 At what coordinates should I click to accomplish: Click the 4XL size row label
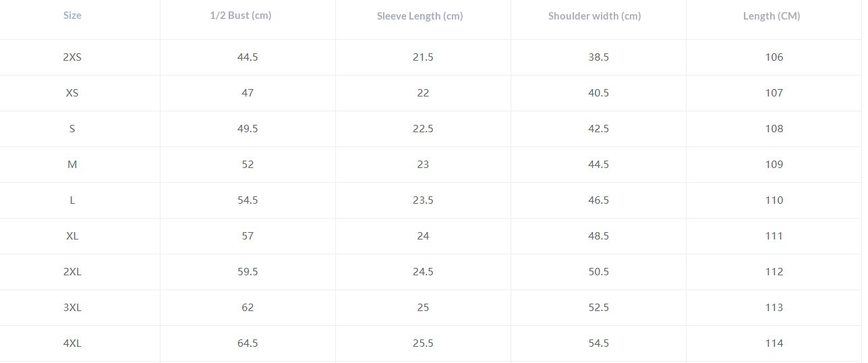72,343
